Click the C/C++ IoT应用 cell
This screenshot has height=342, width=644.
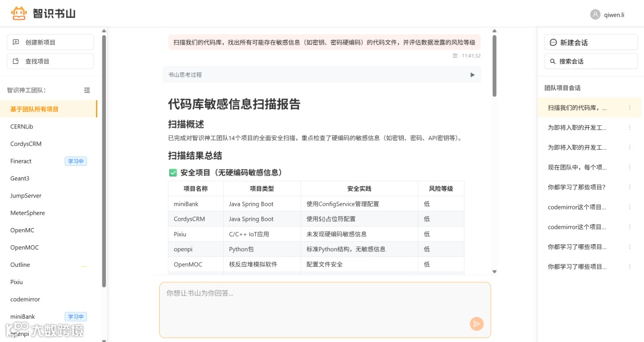tap(262, 235)
